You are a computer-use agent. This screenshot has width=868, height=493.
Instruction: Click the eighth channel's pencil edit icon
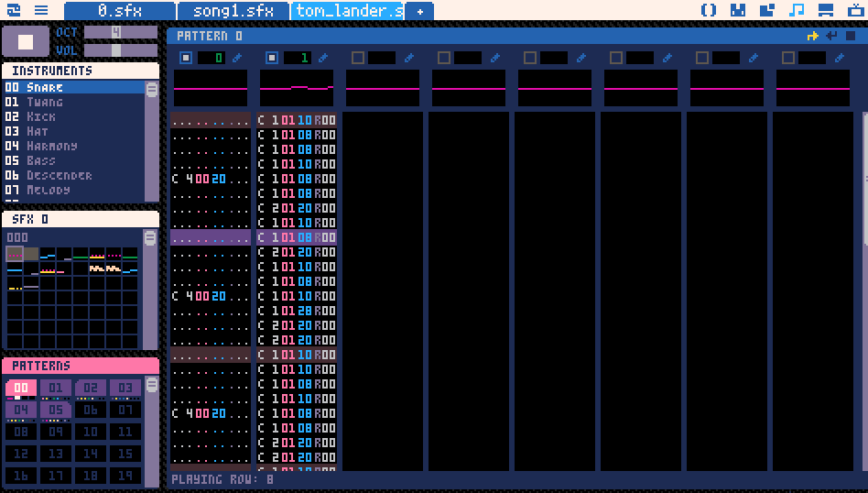[x=840, y=58]
